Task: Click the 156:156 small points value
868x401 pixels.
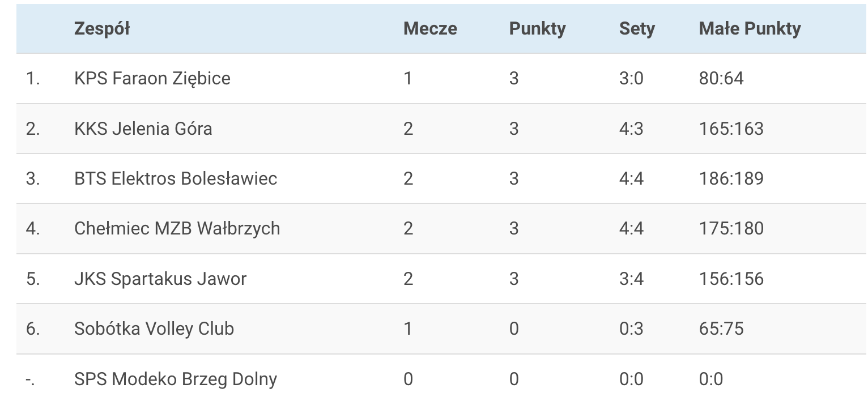Action: (731, 279)
